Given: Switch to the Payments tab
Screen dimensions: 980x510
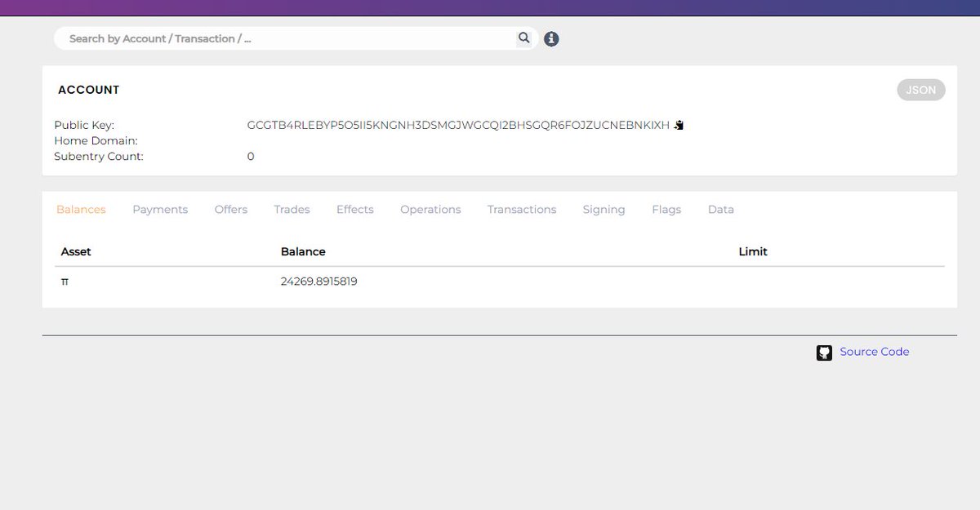Looking at the screenshot, I should [x=160, y=210].
